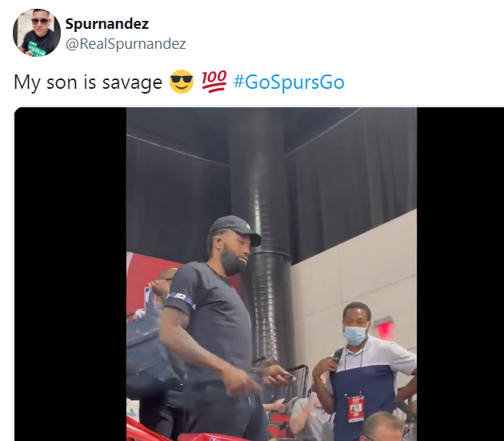Play the embedded tweet video
This screenshot has width=504, height=441.
tap(271, 274)
